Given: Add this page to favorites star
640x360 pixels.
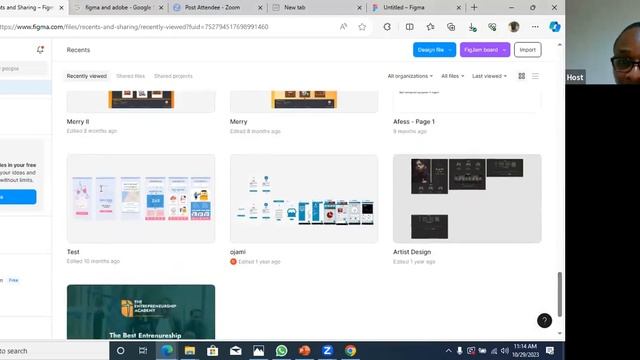Looking at the screenshot, I should click(362, 27).
